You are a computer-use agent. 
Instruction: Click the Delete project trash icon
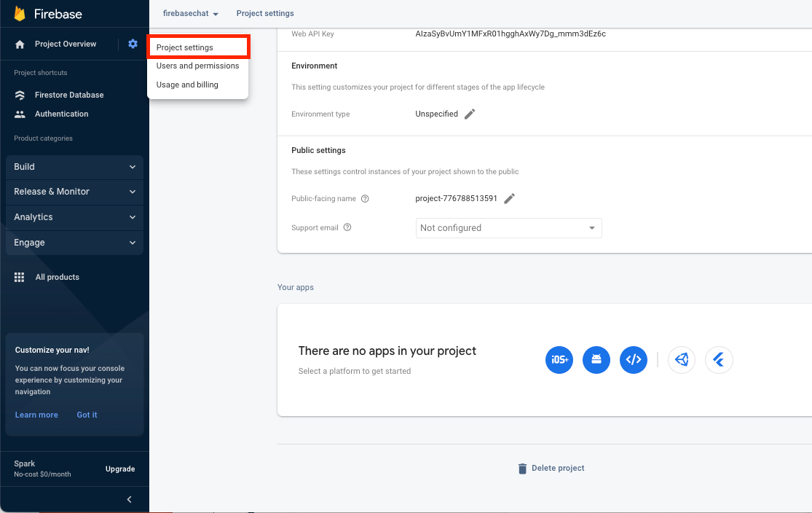pyautogui.click(x=522, y=469)
